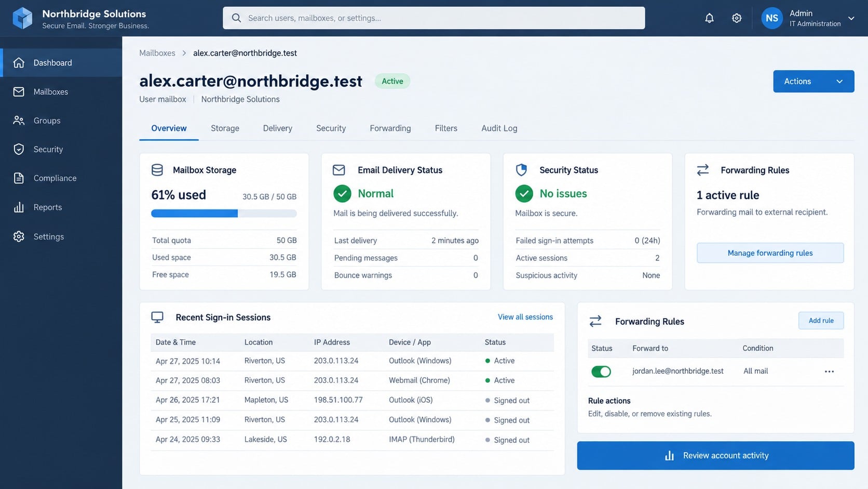Click the mailbox storage progress bar
The width and height of the screenshot is (868, 489).
point(224,214)
